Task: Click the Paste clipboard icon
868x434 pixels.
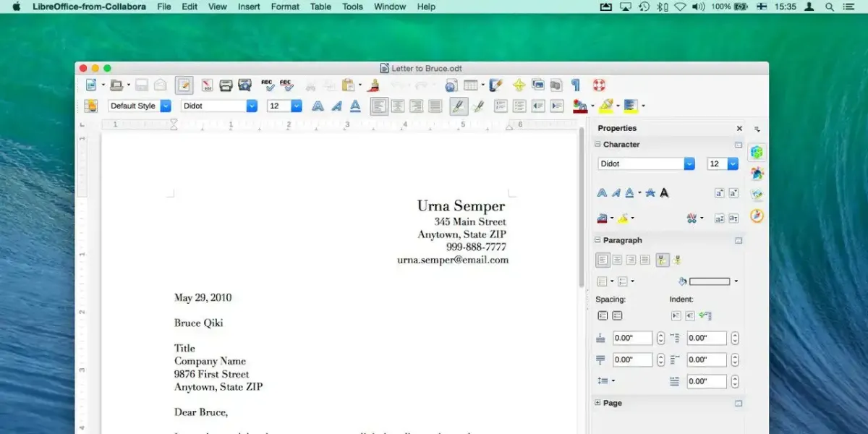Action: click(x=348, y=85)
